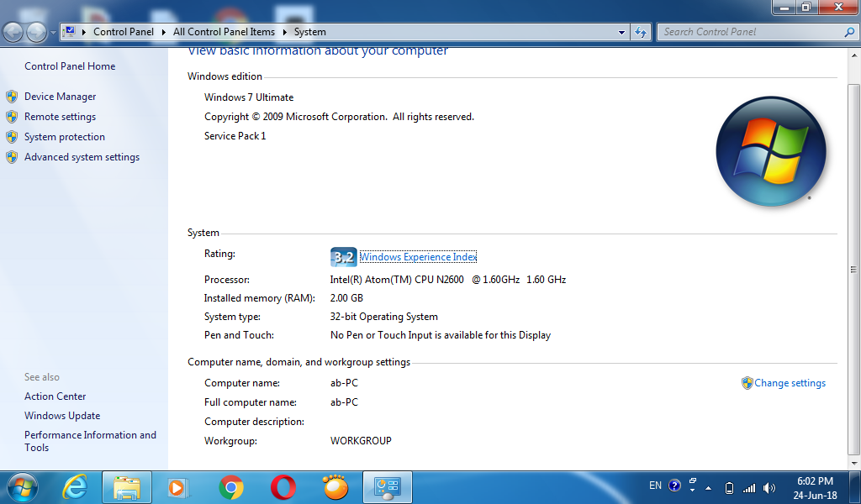The height and width of the screenshot is (504, 861).
Task: Go back using the Back arrow button
Action: click(13, 33)
